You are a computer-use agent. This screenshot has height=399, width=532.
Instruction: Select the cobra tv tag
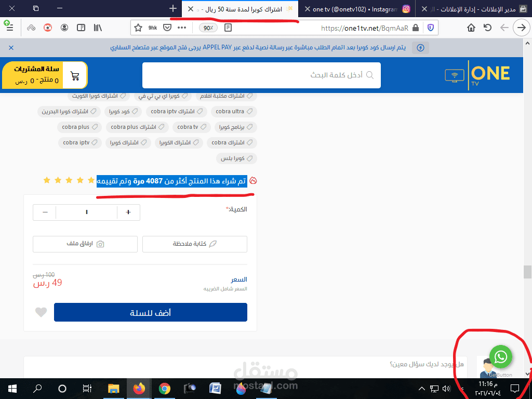(x=191, y=127)
